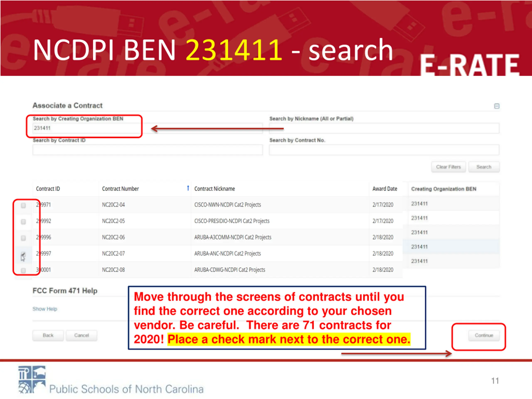Click the Creating Organization BEN column header
Screen dimensions: 532x399
[x=443, y=189]
